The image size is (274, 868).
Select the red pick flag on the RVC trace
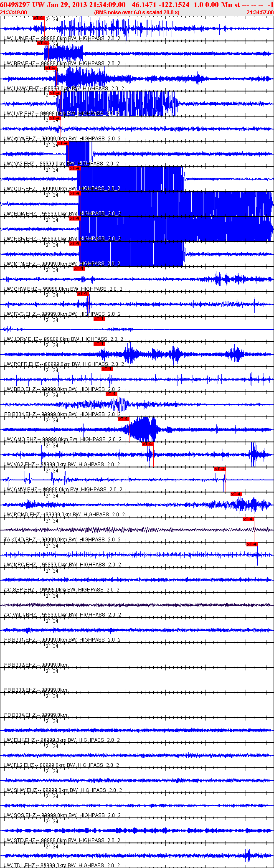pyautogui.click(x=83, y=294)
